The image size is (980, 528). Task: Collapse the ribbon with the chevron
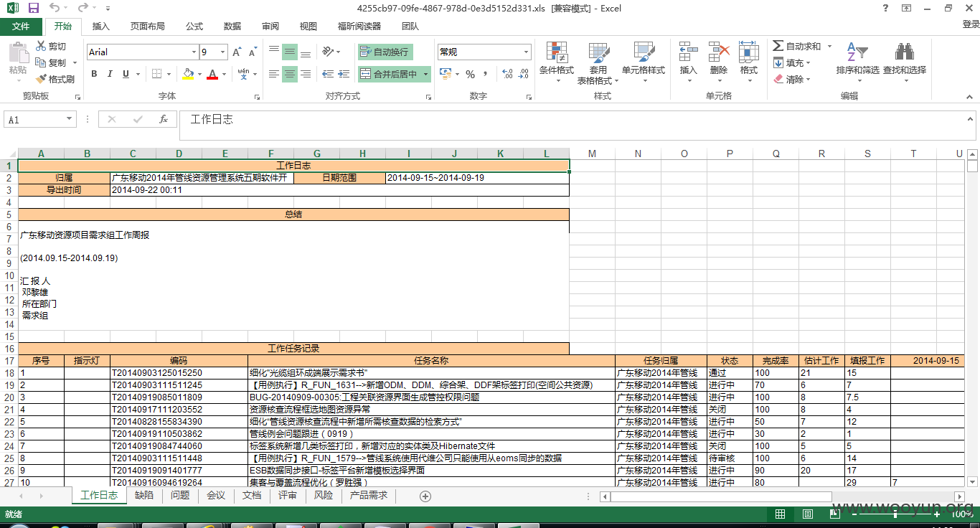971,95
